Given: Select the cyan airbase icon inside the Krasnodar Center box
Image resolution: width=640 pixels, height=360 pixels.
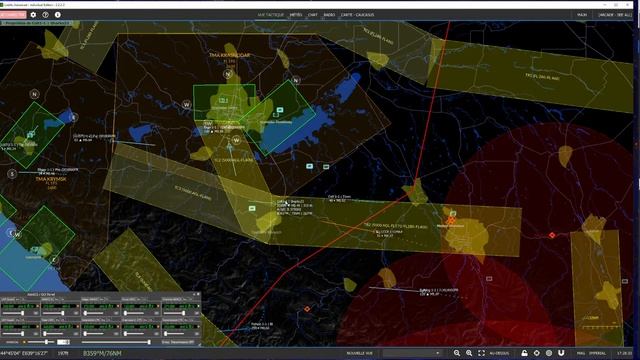Looking at the screenshot, I should [x=223, y=100].
